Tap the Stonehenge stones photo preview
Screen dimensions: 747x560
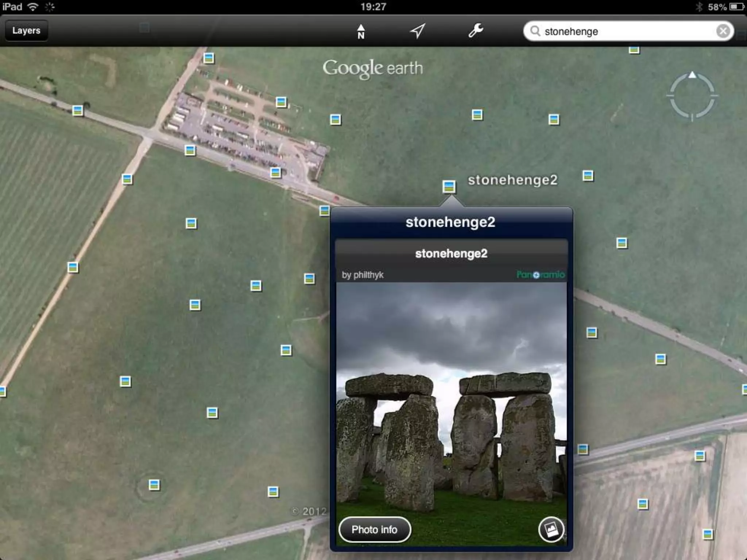pos(451,401)
